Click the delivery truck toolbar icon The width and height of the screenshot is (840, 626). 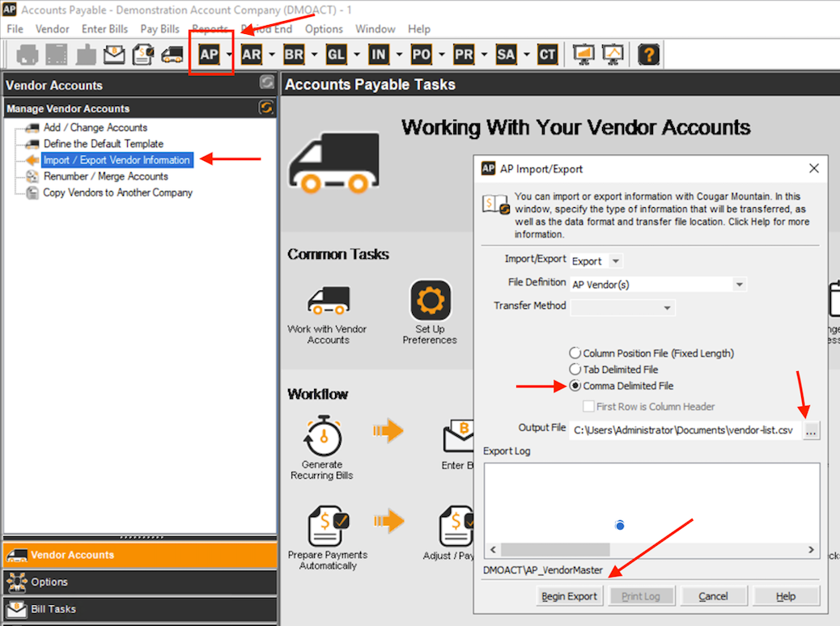click(x=172, y=54)
